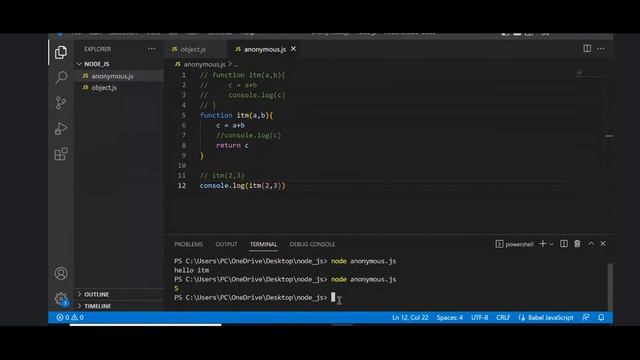The width and height of the screenshot is (640, 360).
Task: Kill the terminal with trash icon
Action: pyautogui.click(x=577, y=244)
